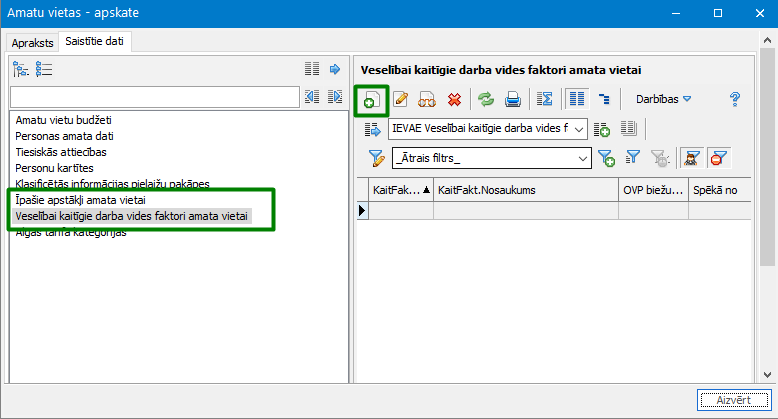Viewport: 778px width, 419px height.
Task: Click the vertical scrollbar thumb
Action: 767,157
